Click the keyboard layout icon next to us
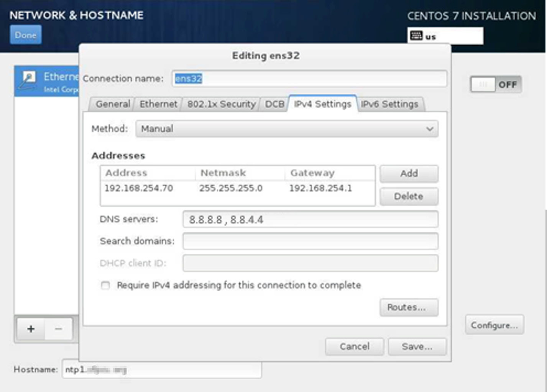This screenshot has height=392, width=547. coord(416,36)
